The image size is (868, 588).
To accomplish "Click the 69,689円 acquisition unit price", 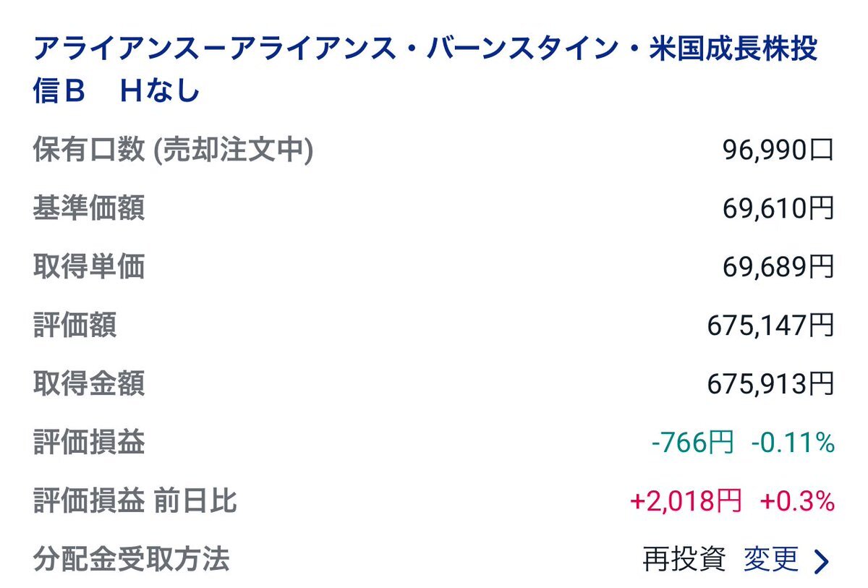I will click(778, 268).
